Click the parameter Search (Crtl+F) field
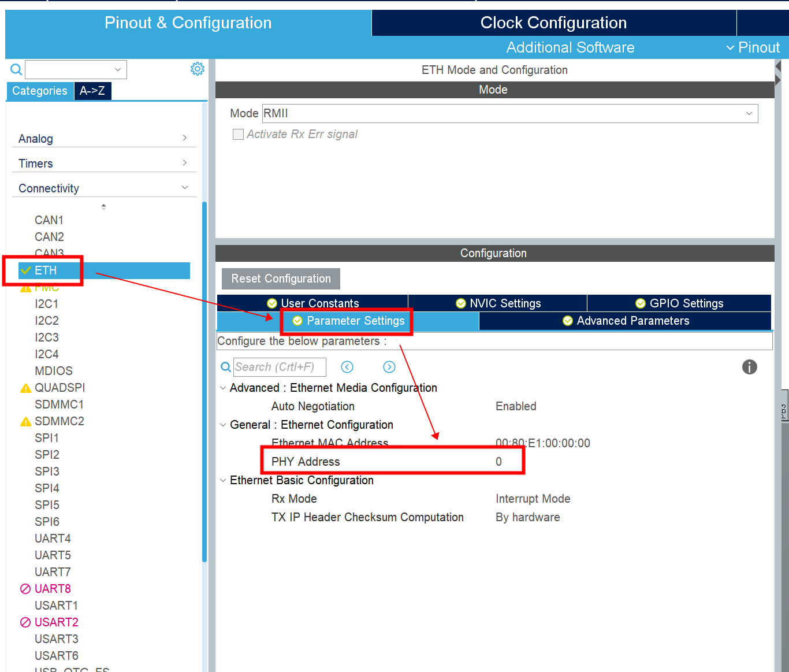 pos(280,367)
